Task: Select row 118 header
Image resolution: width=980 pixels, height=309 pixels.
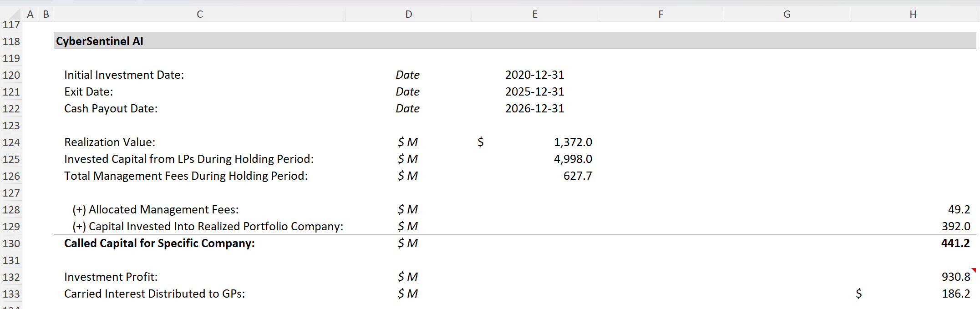Action: coord(11,41)
